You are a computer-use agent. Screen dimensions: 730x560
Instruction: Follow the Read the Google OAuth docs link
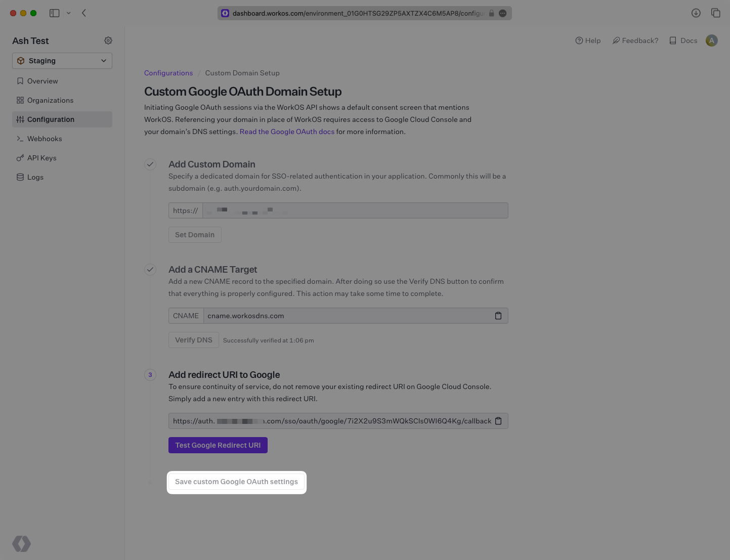click(x=287, y=132)
